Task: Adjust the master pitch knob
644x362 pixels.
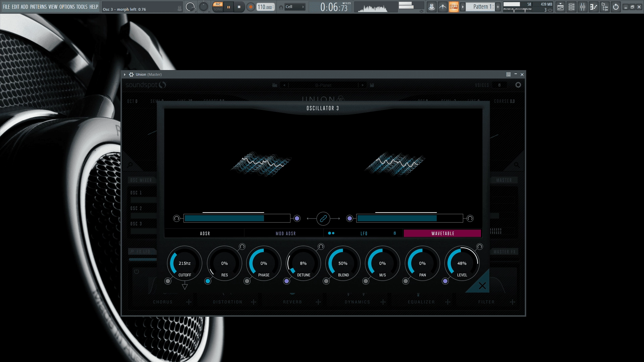Action: pyautogui.click(x=204, y=7)
